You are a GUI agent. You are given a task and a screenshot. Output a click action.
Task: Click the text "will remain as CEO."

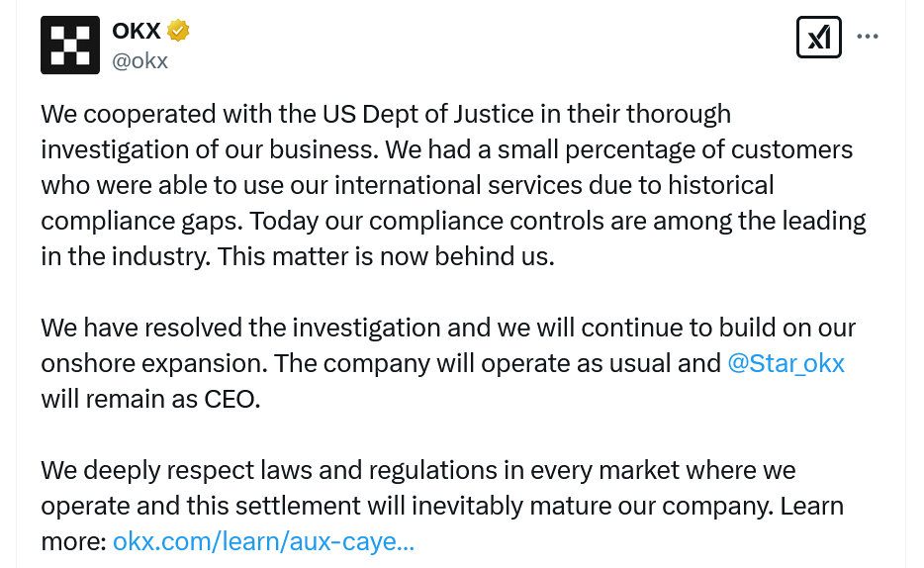pyautogui.click(x=150, y=399)
